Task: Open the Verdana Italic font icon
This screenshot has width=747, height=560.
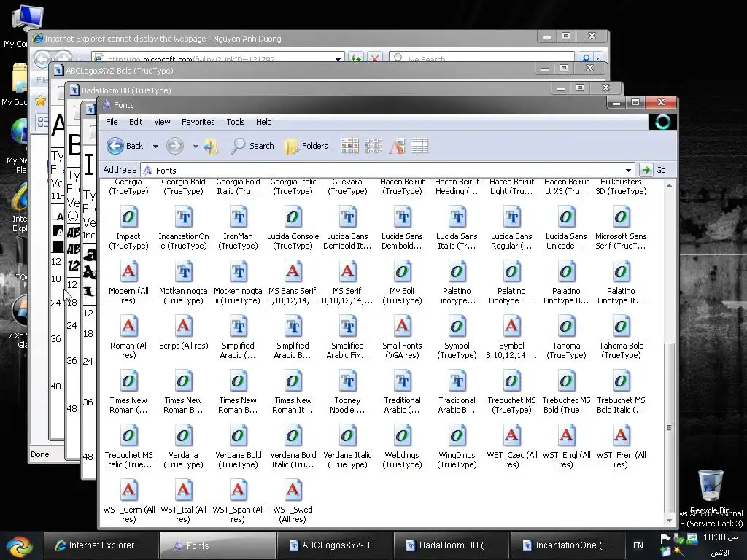Action: tap(347, 437)
